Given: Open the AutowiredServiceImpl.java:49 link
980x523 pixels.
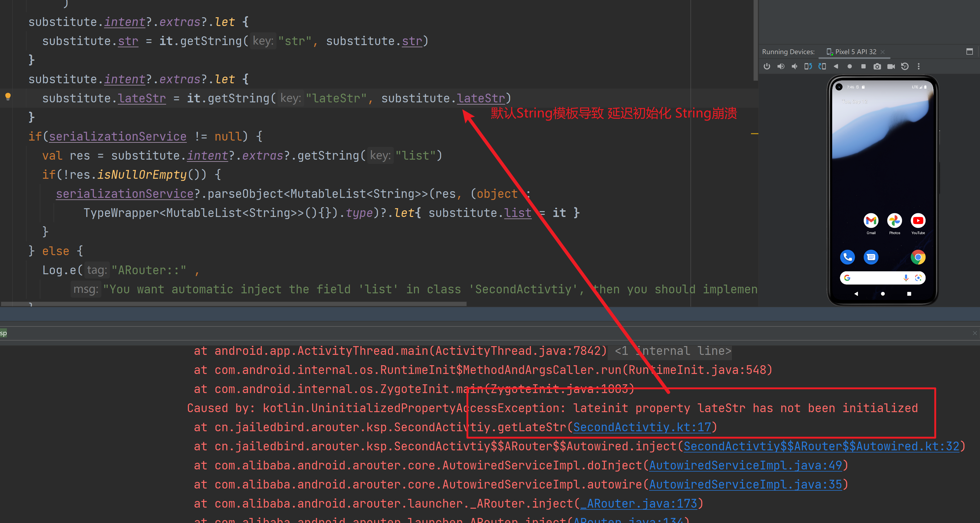Looking at the screenshot, I should (x=745, y=465).
